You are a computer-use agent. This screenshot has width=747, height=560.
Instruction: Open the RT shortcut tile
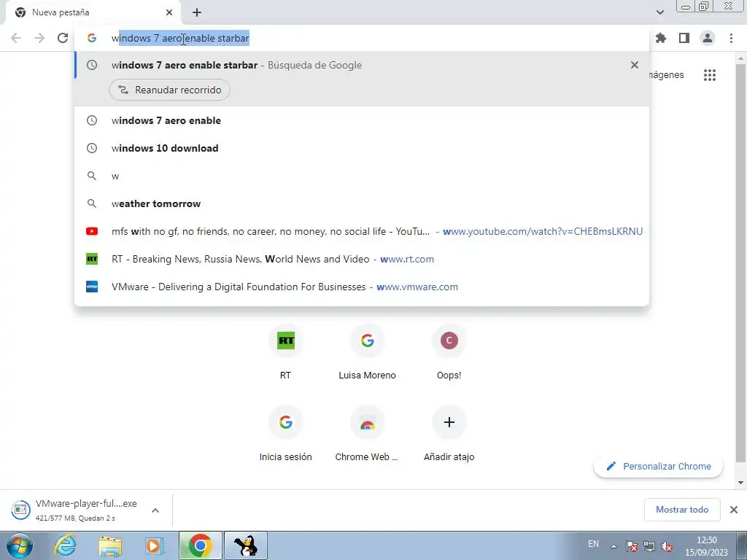pyautogui.click(x=285, y=353)
